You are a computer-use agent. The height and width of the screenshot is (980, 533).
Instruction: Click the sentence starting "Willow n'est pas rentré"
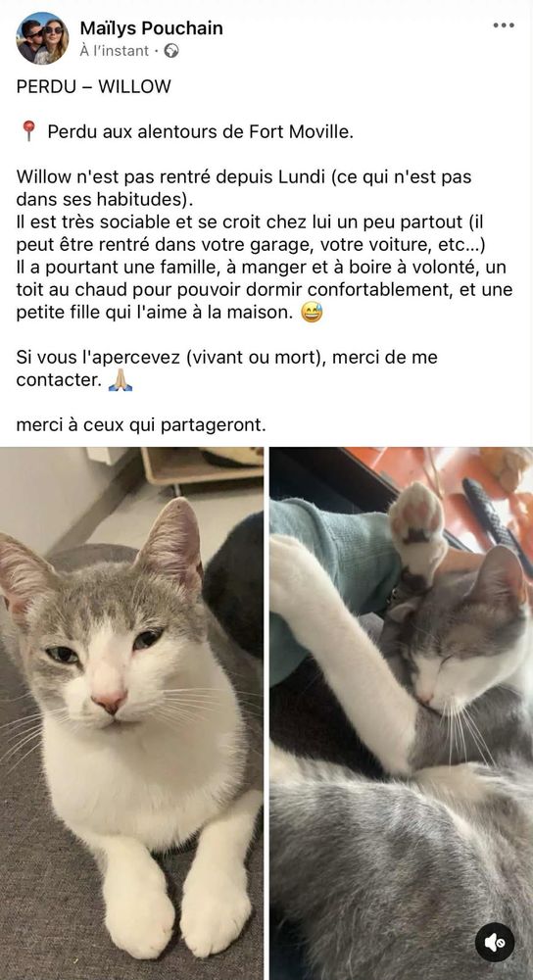[244, 188]
